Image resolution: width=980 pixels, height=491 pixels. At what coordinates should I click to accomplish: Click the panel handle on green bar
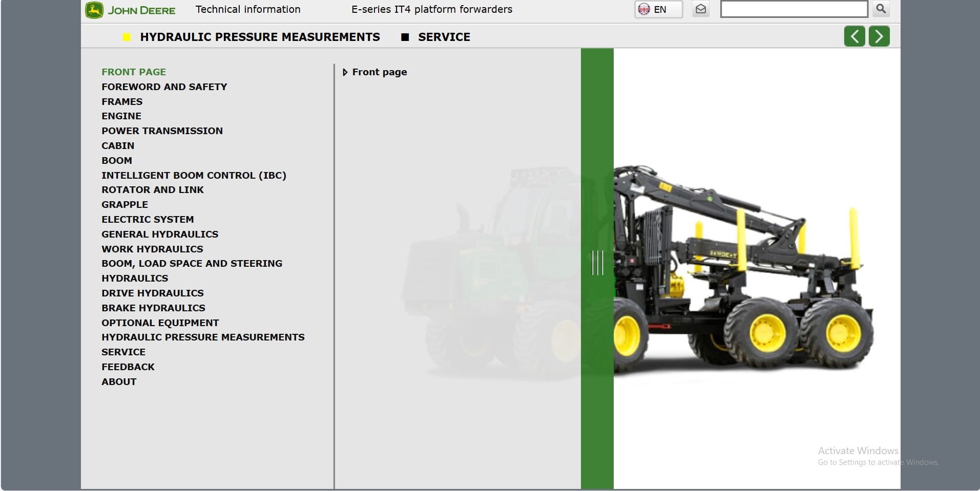click(597, 263)
